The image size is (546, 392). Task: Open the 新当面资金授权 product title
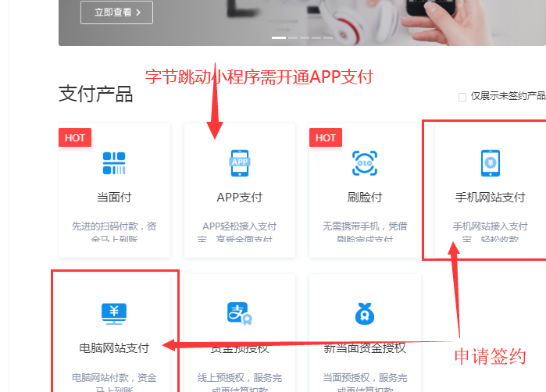(x=365, y=347)
